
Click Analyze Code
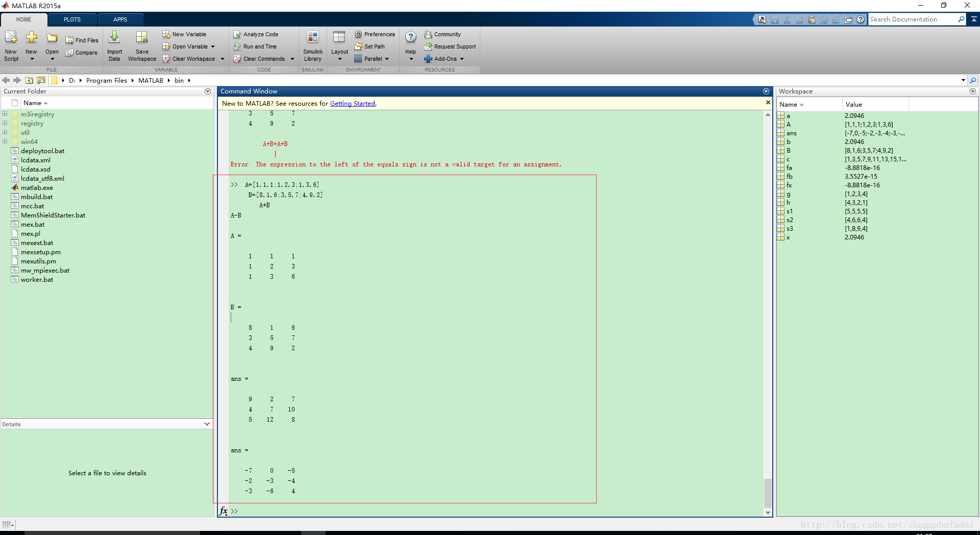click(256, 34)
